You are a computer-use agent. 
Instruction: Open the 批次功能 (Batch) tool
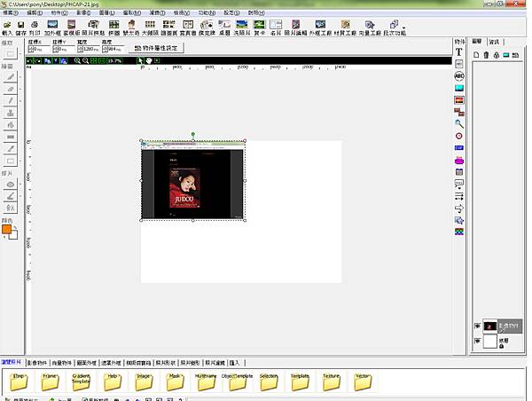395,28
